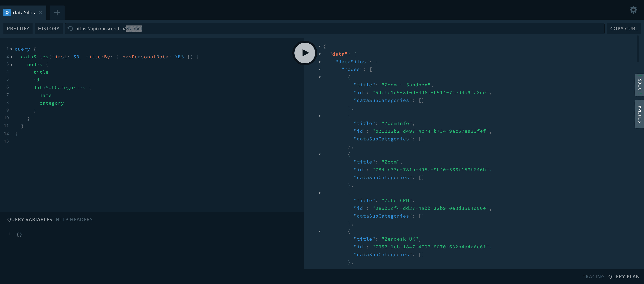Image resolution: width=644 pixels, height=284 pixels.
Task: Open the TRACING view at bottom right
Action: point(594,276)
